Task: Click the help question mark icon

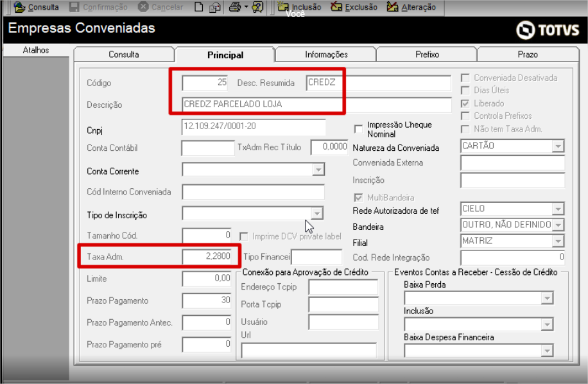Action: tap(257, 7)
